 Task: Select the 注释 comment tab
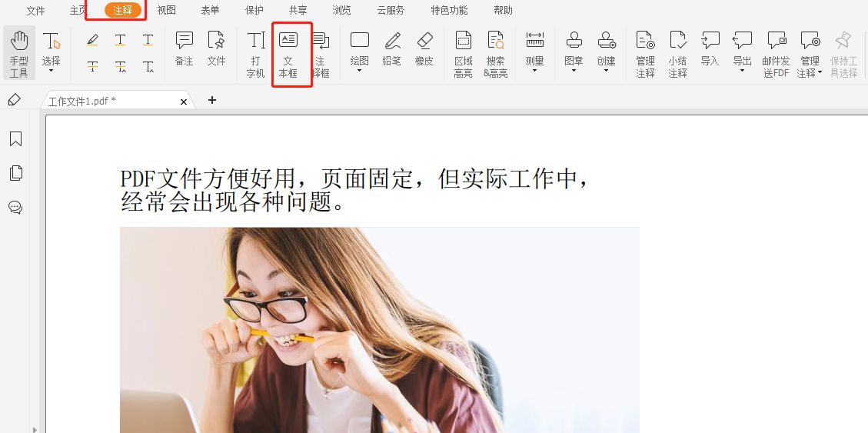point(123,10)
